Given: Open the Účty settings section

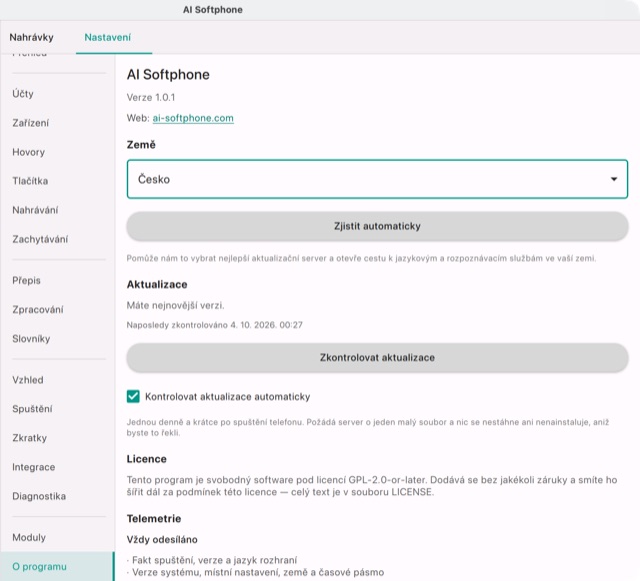Looking at the screenshot, I should click(x=23, y=93).
